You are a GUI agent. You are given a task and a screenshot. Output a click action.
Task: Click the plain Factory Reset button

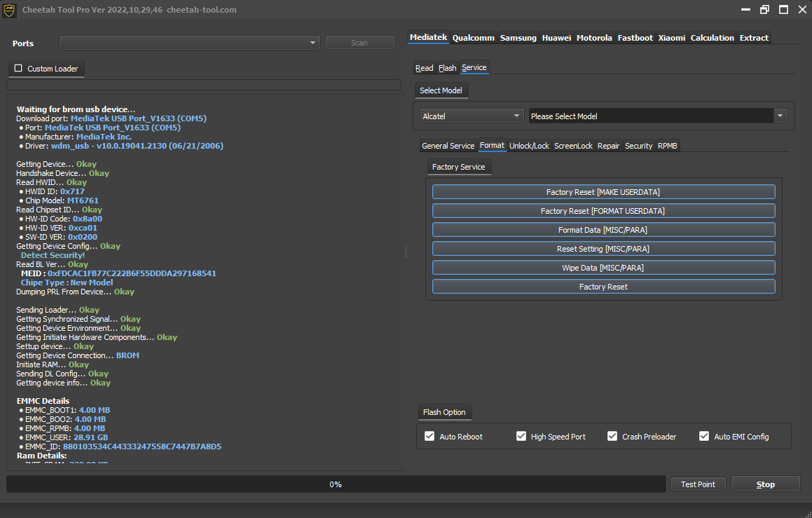click(x=603, y=287)
